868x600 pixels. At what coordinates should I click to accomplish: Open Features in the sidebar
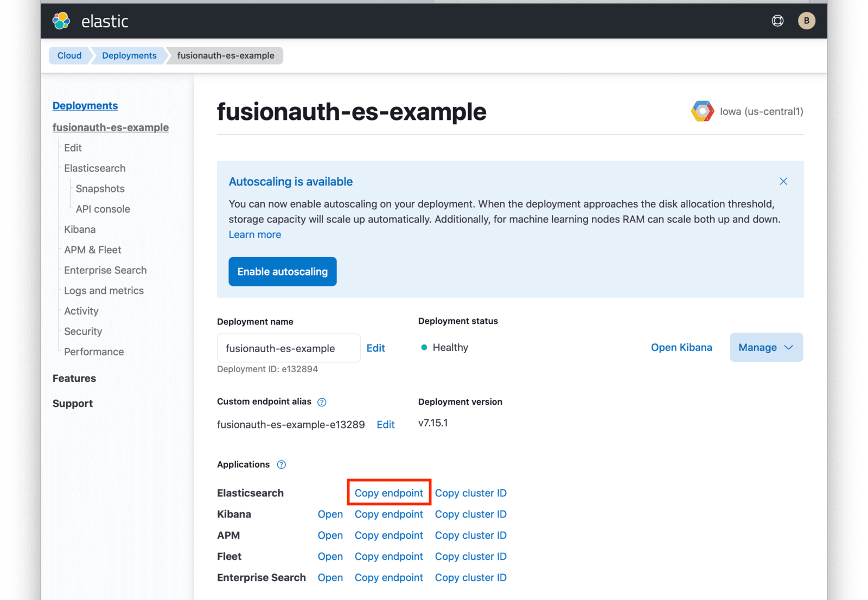74,378
